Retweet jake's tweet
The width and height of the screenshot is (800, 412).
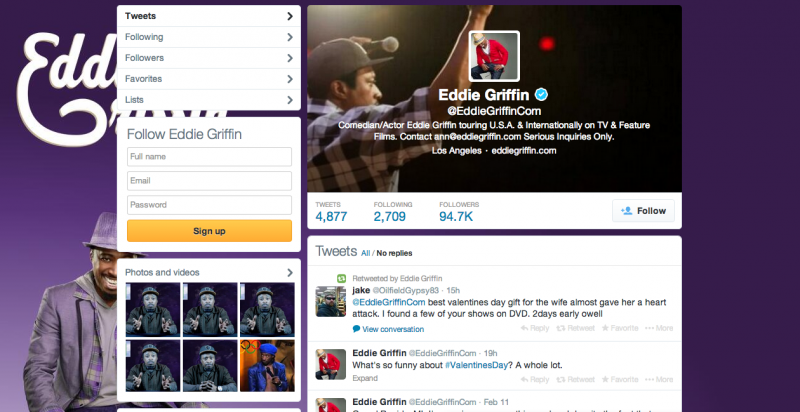(x=576, y=328)
